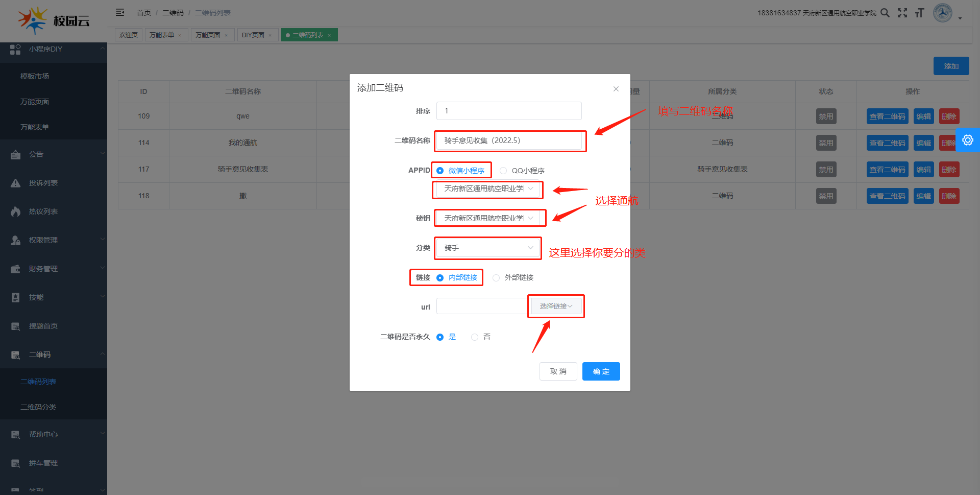Open 投诉列表 warning icon item
This screenshot has width=980, height=495.
point(16,183)
